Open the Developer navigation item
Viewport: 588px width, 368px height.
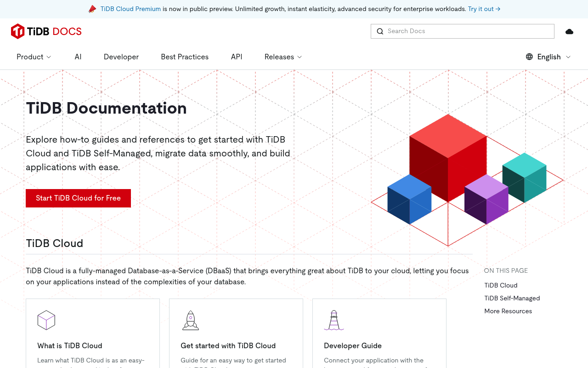pos(121,57)
